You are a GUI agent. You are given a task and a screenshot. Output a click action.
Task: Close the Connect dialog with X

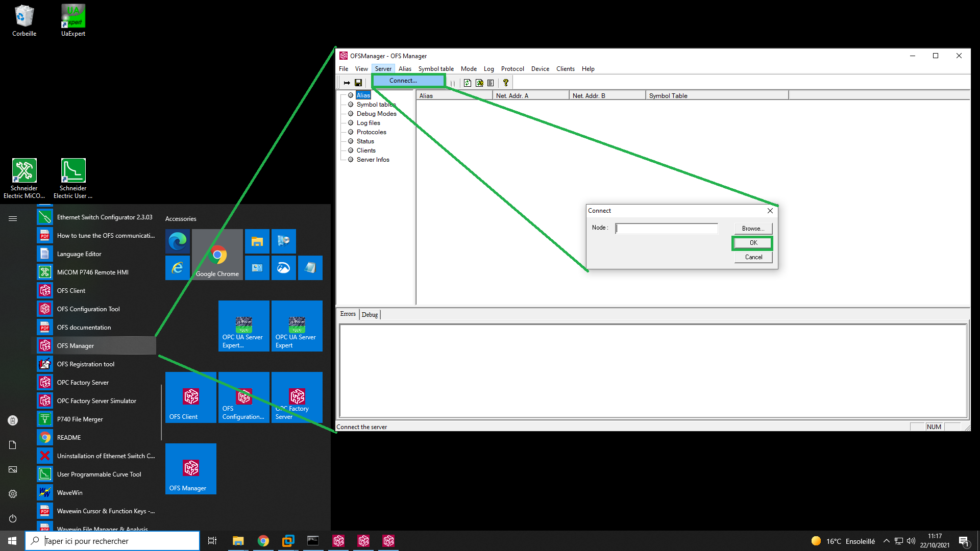[x=770, y=211]
